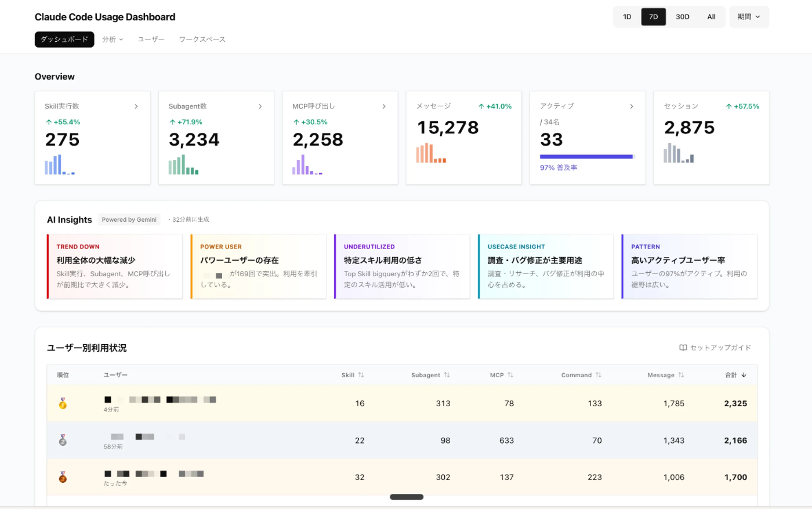The height and width of the screenshot is (509, 812).
Task: Select the 1D time range
Action: point(627,17)
